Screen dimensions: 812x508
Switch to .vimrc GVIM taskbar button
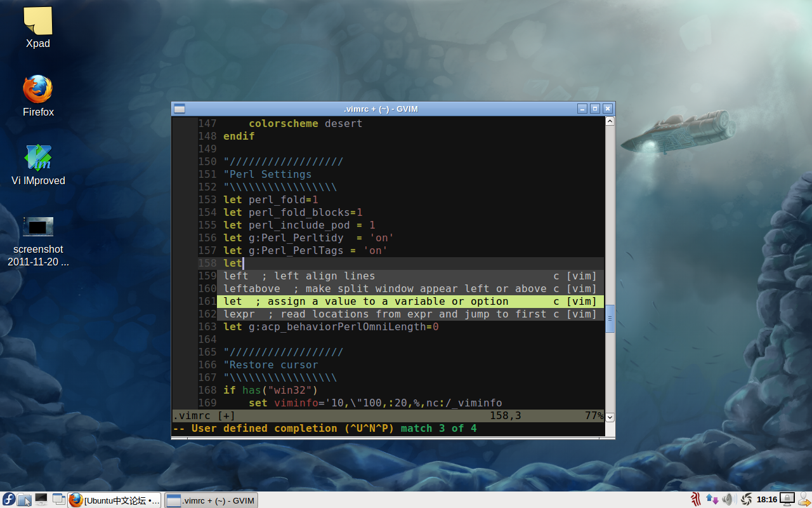(x=211, y=500)
